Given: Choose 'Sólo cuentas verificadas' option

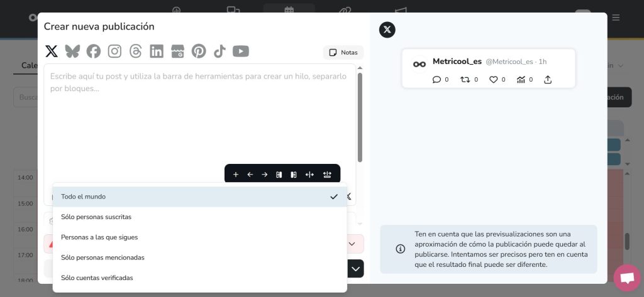Looking at the screenshot, I should 199,278.
